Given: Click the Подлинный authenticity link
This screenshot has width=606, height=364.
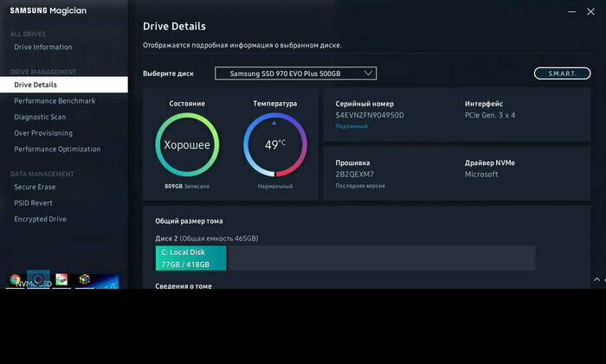Looking at the screenshot, I should [x=351, y=126].
